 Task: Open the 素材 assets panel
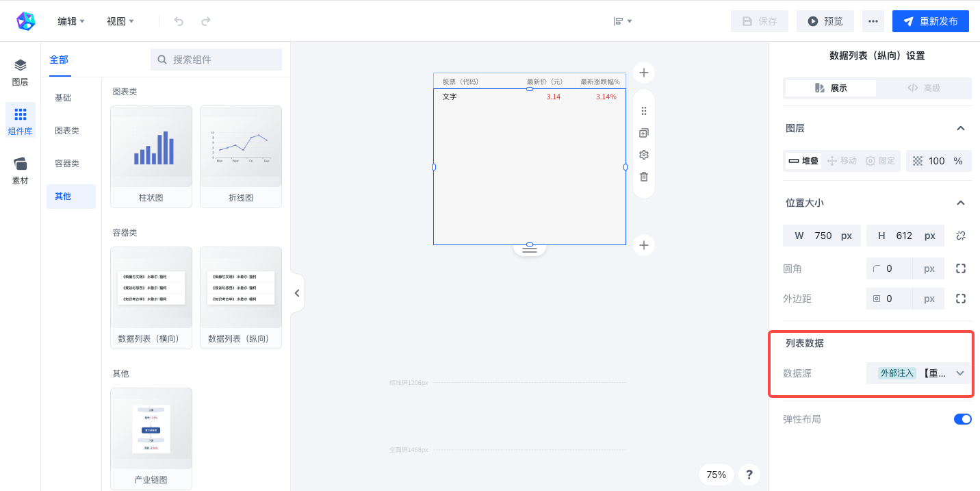click(x=21, y=171)
